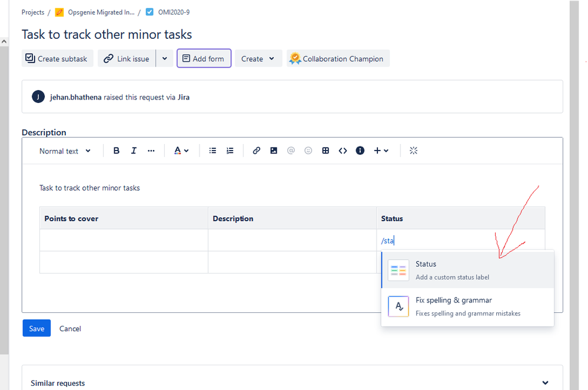Click the Link issue button
Screen dimensions: 588x390
tap(127, 58)
